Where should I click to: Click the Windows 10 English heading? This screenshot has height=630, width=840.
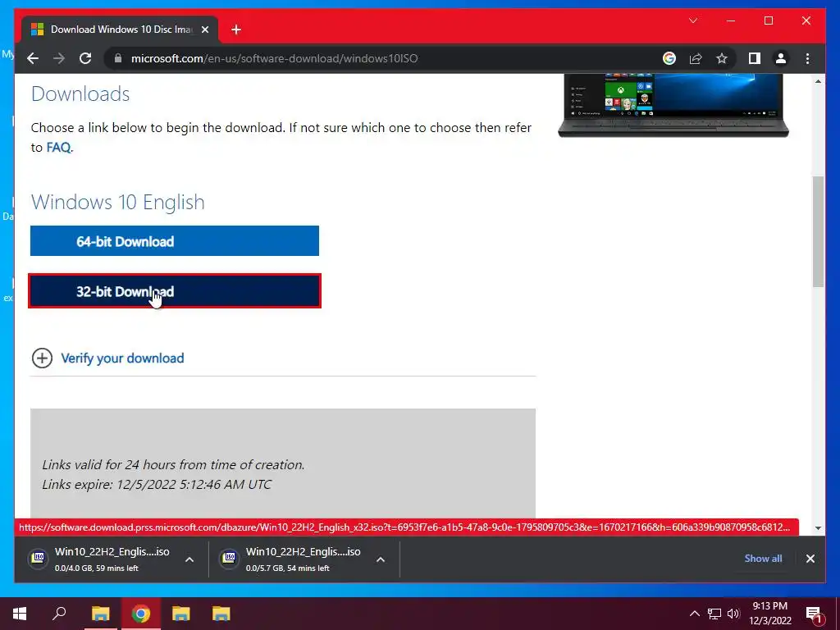pyautogui.click(x=118, y=202)
